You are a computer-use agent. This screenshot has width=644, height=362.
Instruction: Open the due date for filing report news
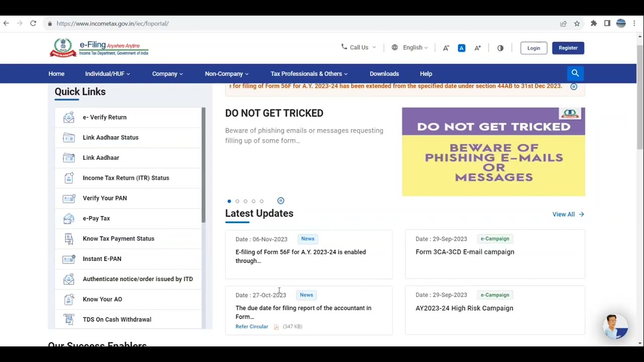point(308,310)
